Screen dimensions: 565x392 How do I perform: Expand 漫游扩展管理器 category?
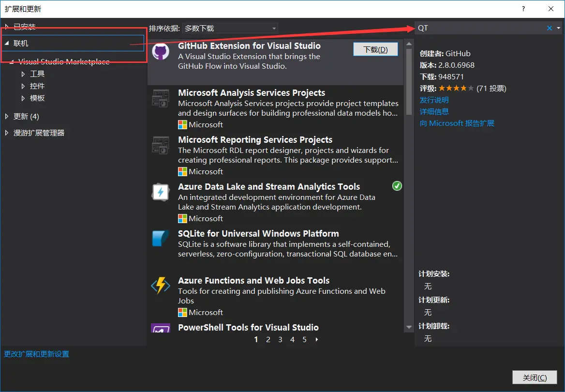coord(6,133)
